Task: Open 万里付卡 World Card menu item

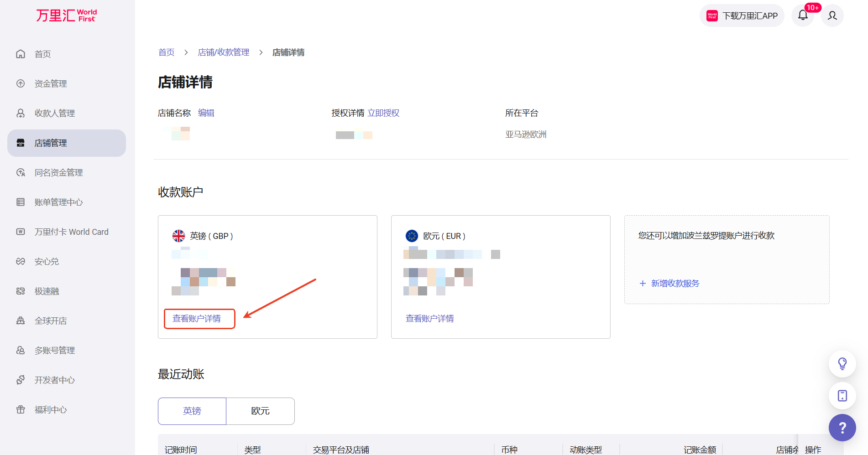Action: [71, 232]
